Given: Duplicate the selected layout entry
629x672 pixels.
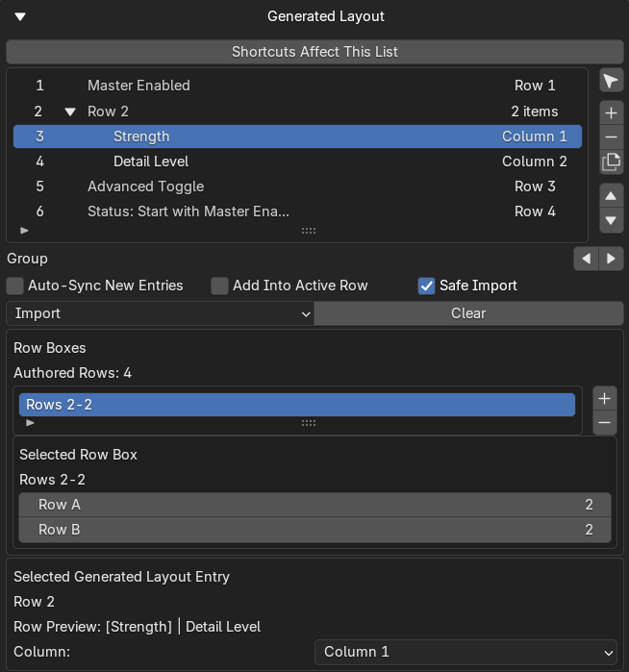Looking at the screenshot, I should (611, 162).
